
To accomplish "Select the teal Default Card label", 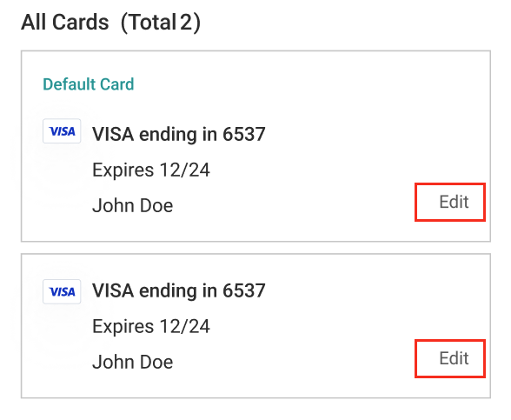I will (x=89, y=84).
